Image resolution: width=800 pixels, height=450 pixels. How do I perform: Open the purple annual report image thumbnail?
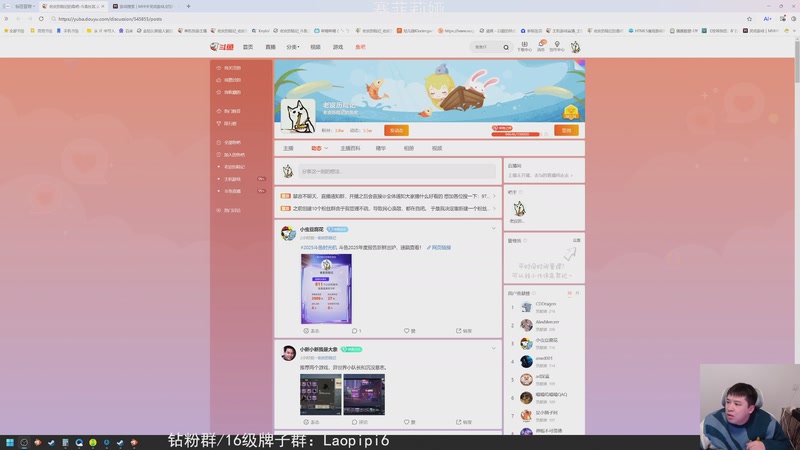point(326,289)
